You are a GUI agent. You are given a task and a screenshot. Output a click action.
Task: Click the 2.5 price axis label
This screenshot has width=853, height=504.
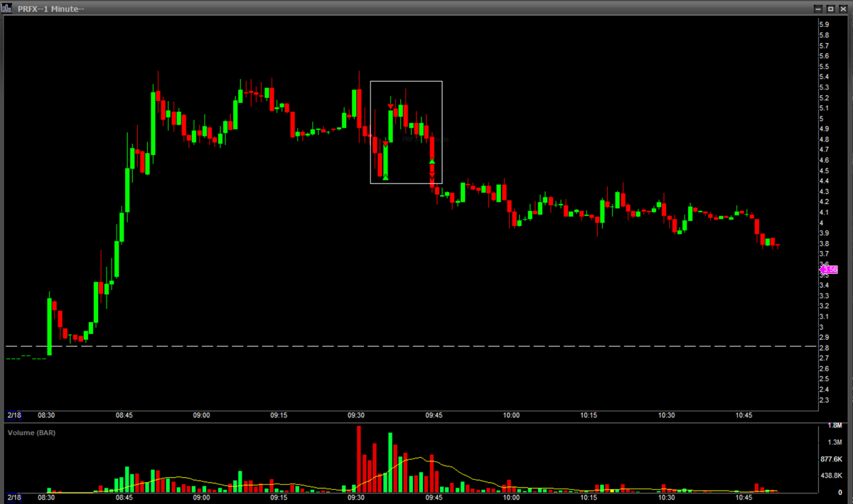(824, 379)
